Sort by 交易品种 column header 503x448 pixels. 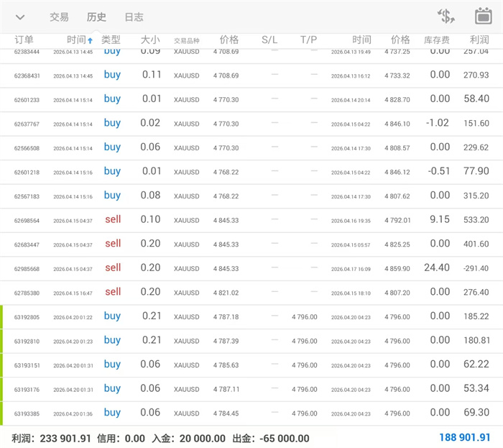tap(186, 40)
